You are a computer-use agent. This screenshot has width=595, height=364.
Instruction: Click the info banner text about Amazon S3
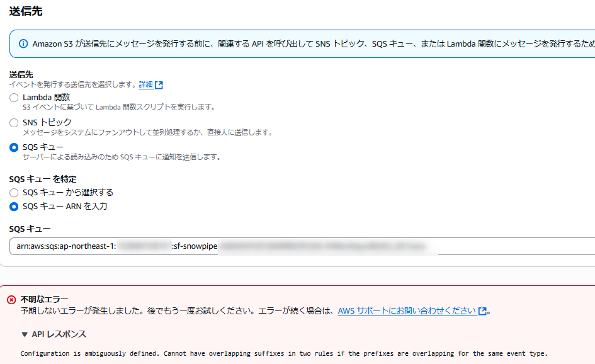click(x=314, y=44)
